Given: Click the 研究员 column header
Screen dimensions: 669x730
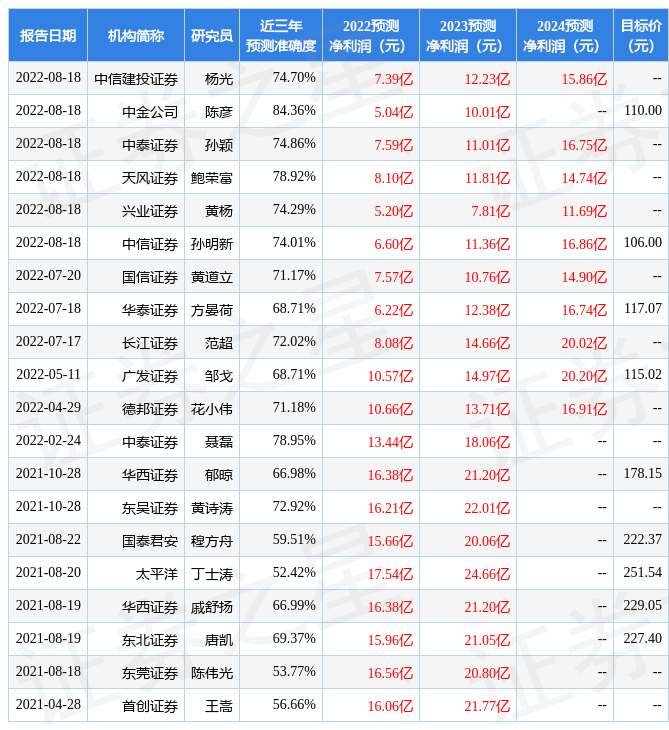Looking at the screenshot, I should [212, 35].
